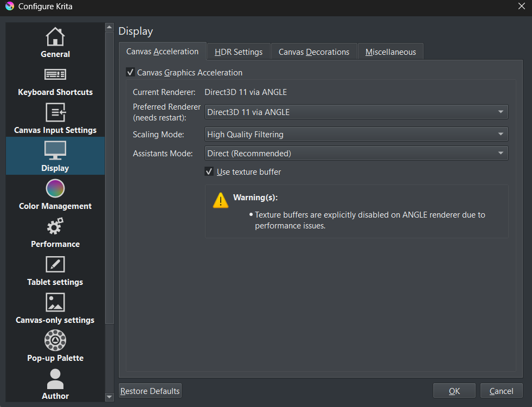Switch to the HDR Settings tab

coord(239,52)
